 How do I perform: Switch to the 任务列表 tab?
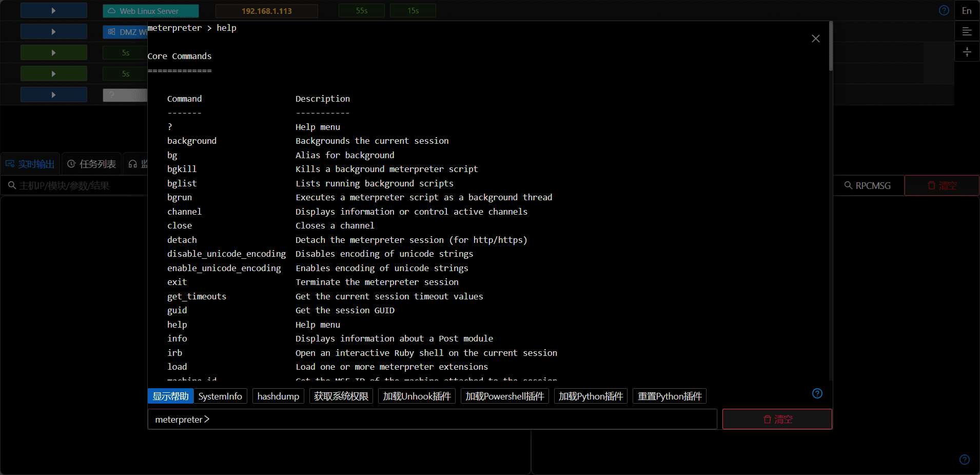[91, 164]
